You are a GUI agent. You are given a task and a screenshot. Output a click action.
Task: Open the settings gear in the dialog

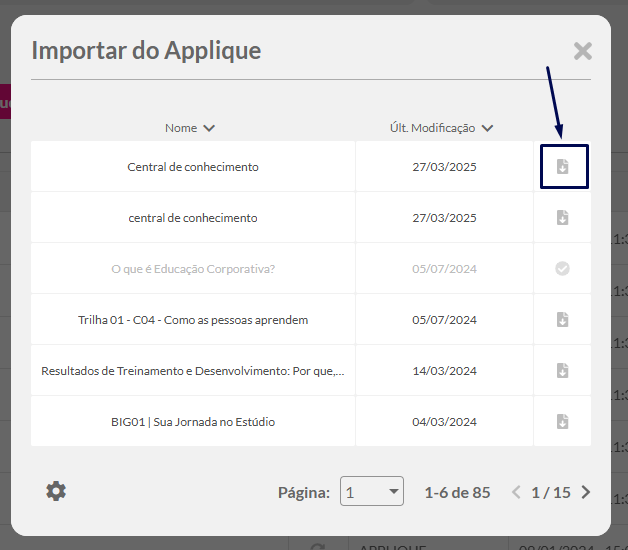pos(56,491)
